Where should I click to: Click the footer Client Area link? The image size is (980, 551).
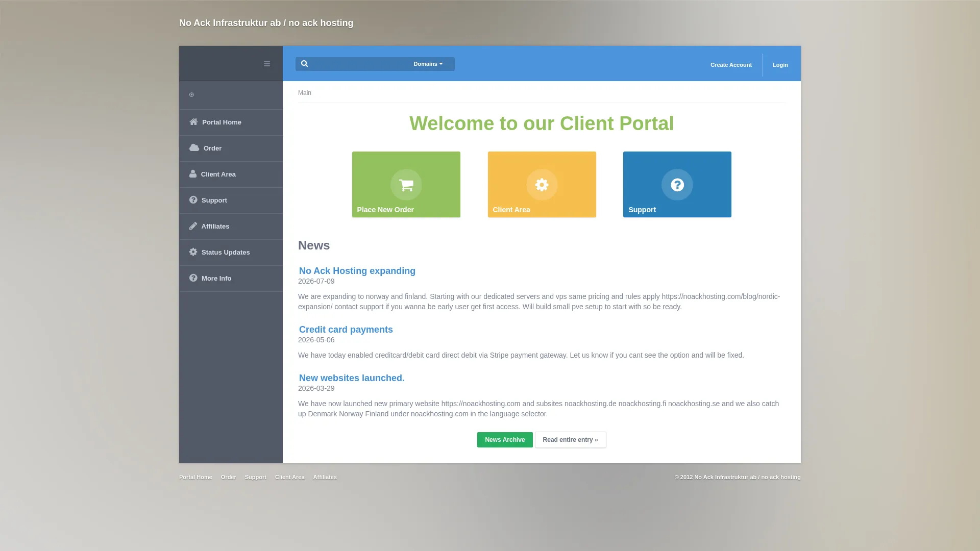coord(289,477)
